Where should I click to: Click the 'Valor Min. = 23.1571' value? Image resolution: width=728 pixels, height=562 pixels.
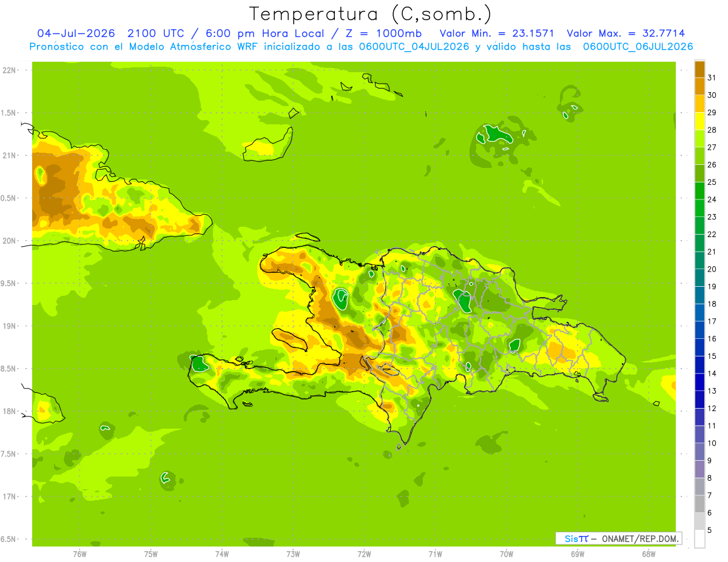coord(497,33)
